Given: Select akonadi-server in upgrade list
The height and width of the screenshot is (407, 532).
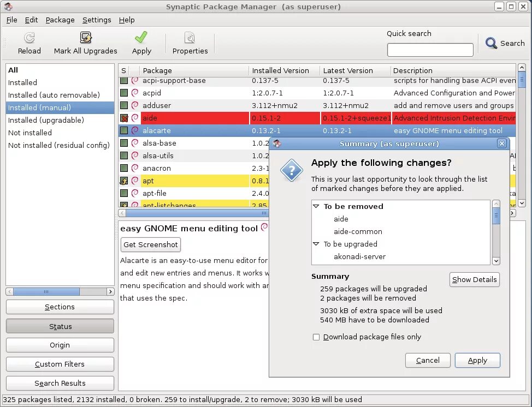Looking at the screenshot, I should (359, 256).
